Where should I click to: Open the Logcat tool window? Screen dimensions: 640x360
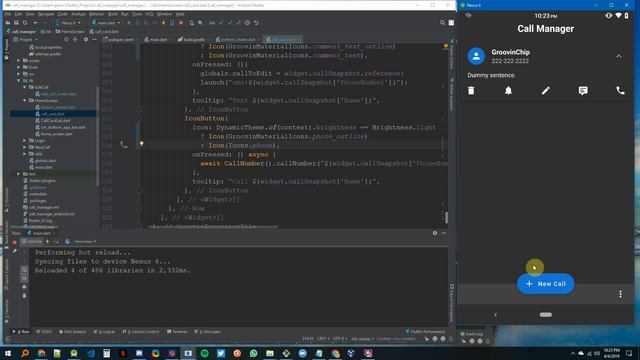point(104,332)
